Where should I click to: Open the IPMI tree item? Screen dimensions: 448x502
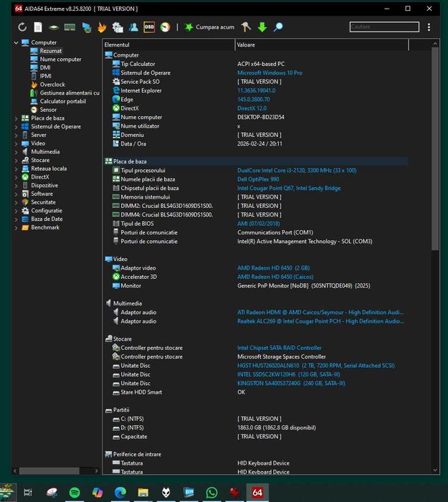click(x=45, y=76)
